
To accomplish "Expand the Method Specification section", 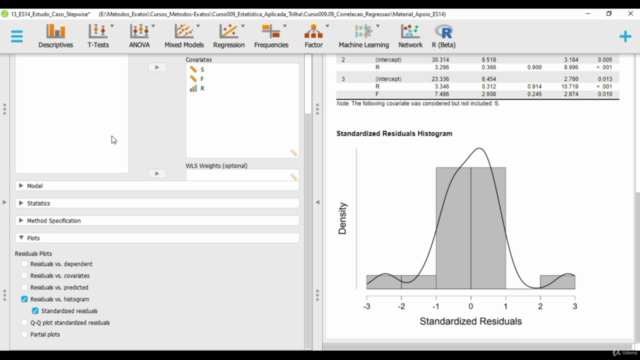I will click(157, 220).
